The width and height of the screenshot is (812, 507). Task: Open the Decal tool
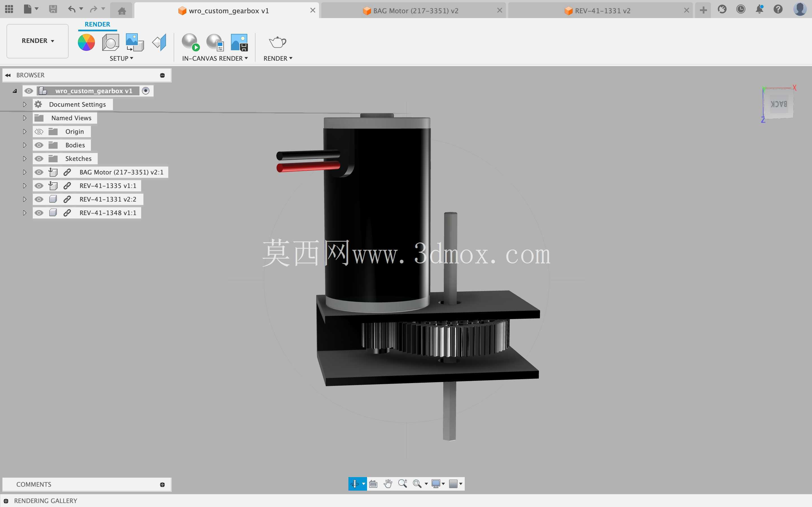tap(135, 42)
